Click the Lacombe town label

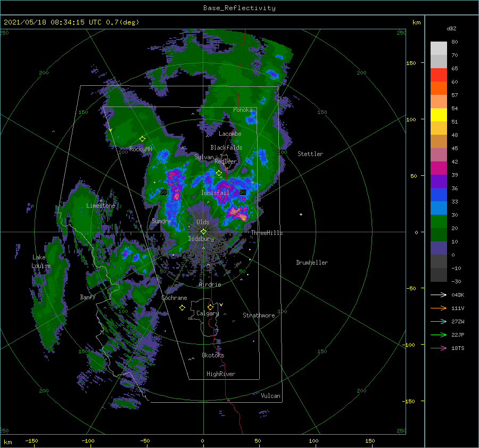click(230, 134)
